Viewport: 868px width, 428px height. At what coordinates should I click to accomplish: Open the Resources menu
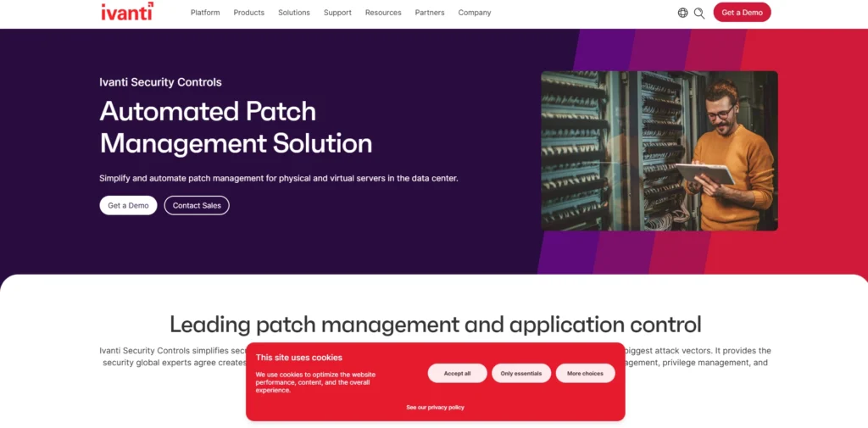point(383,13)
